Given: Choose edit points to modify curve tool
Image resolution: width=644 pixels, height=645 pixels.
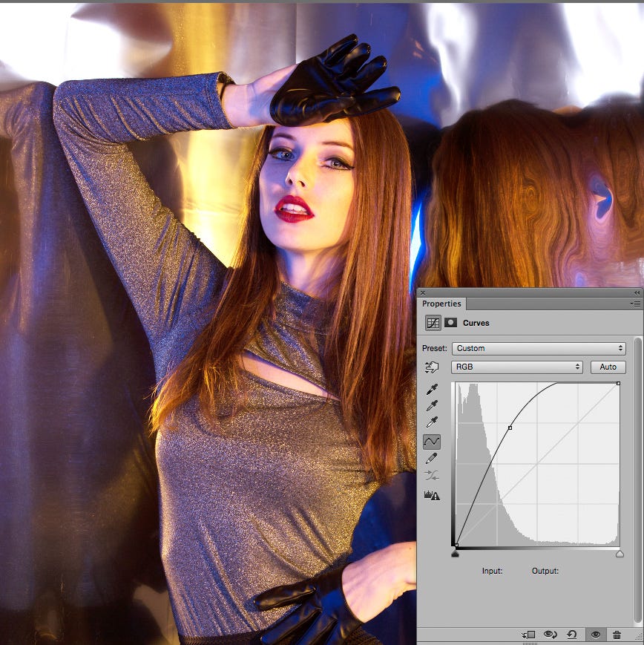Looking at the screenshot, I should [x=432, y=442].
